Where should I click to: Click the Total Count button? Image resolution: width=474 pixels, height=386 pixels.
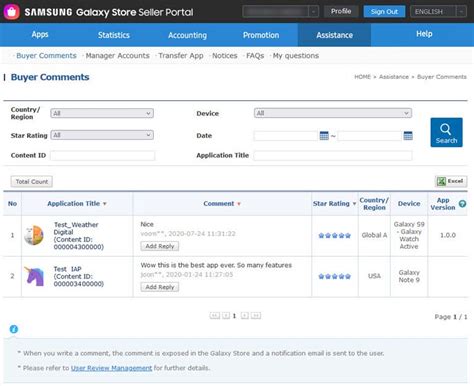coord(32,182)
